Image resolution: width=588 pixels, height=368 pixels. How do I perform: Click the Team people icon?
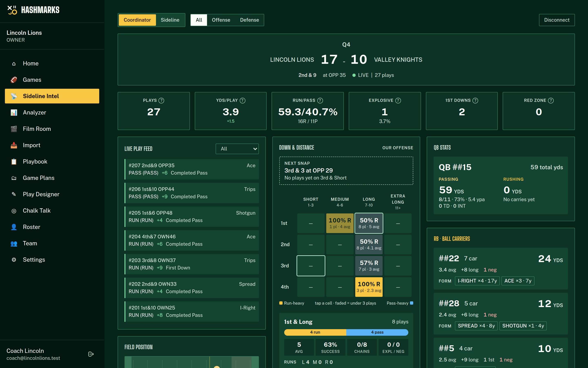click(14, 243)
